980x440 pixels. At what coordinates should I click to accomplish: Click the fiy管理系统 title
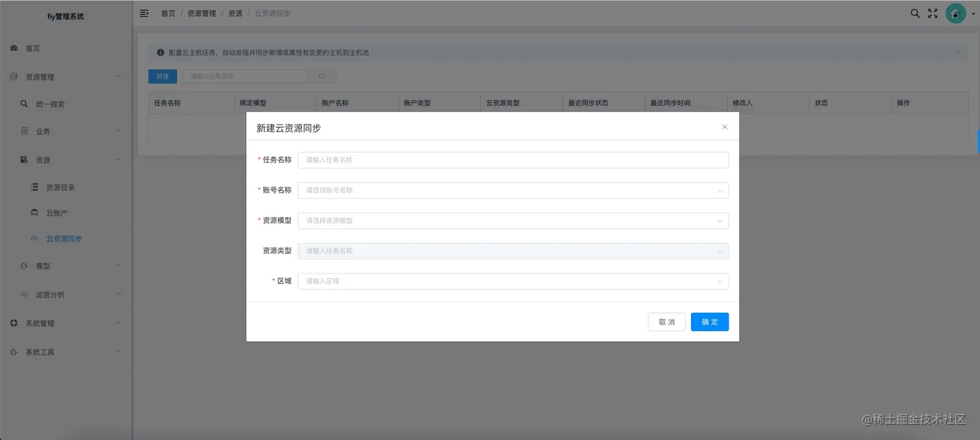click(x=65, y=16)
